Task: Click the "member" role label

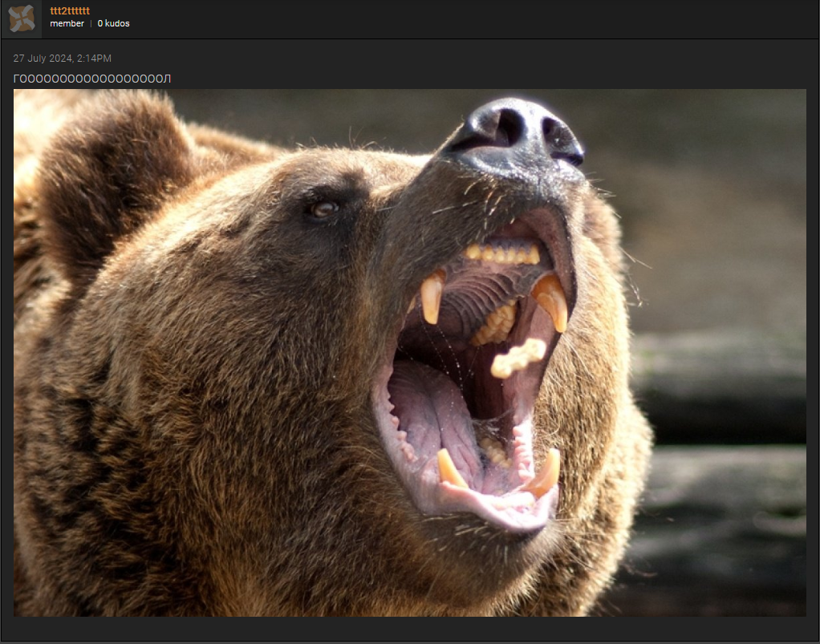Action: click(67, 24)
